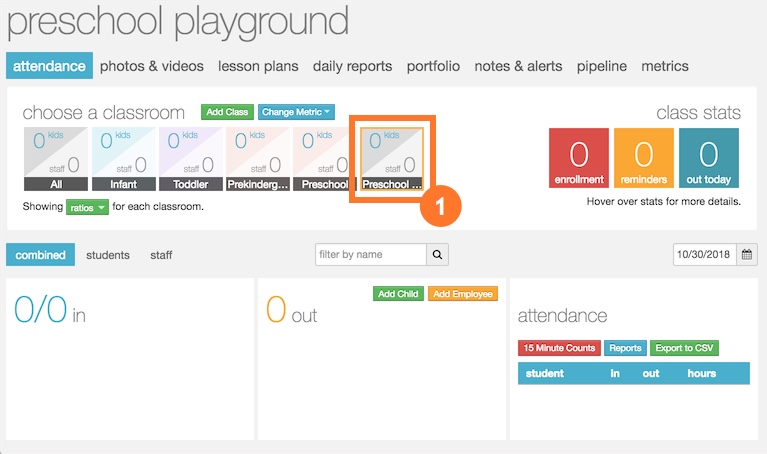Select the Infant classroom tile
Screen dimensions: 767x454
pos(123,159)
